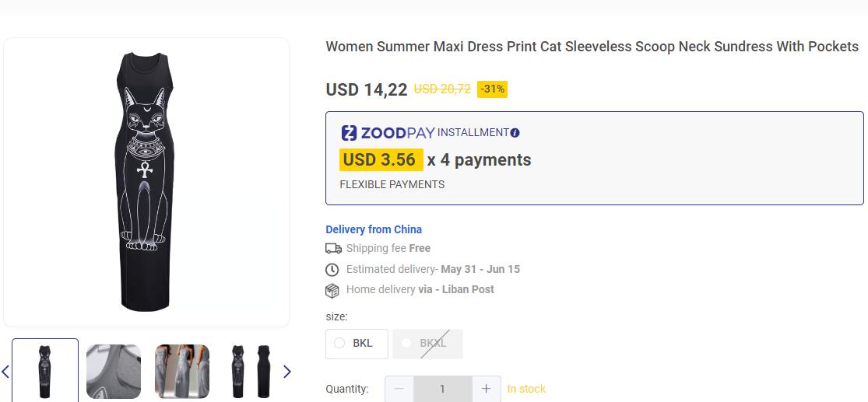Viewport: 868px width, 402px height.
Task: Click the quantity input field
Action: (442, 389)
